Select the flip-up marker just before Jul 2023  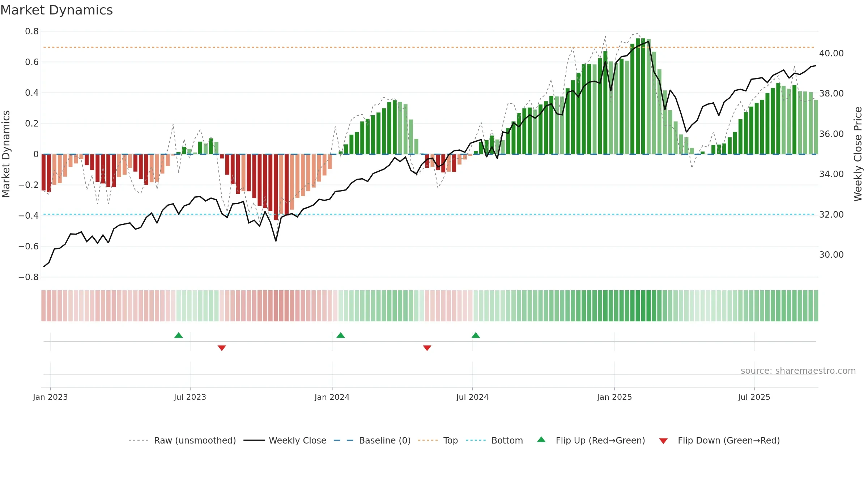pos(179,335)
